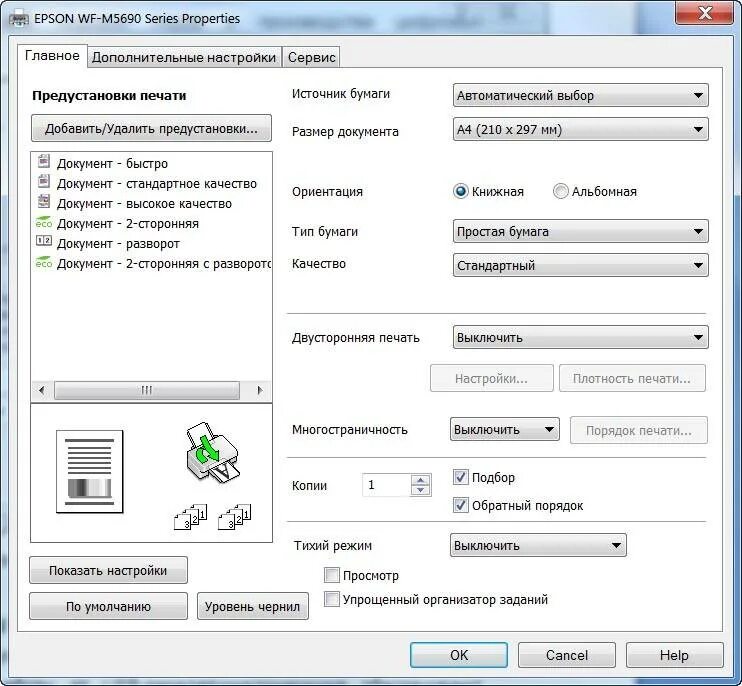The height and width of the screenshot is (686, 742).
Task: Click the presets list horizontal scrollbar thumb
Action: 147,390
